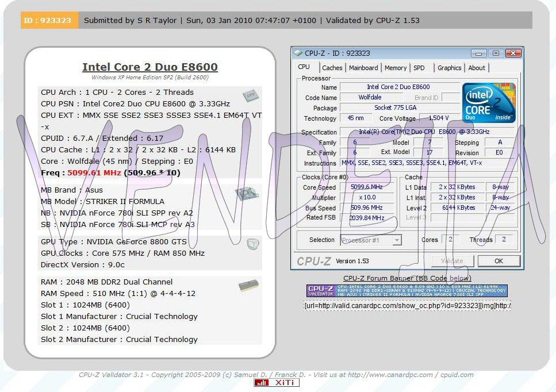
Task: Open the SPD tab
Action: [419, 68]
